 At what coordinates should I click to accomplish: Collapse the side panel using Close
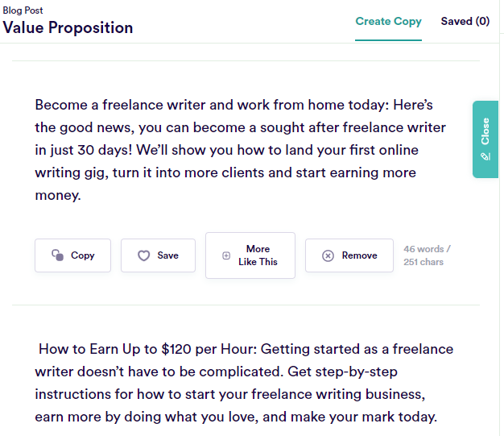[485, 139]
